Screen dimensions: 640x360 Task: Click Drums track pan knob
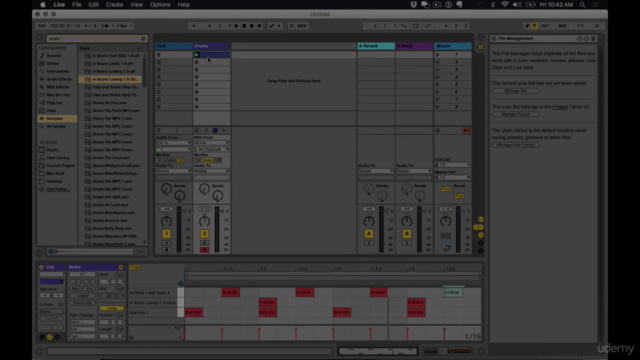point(204,221)
